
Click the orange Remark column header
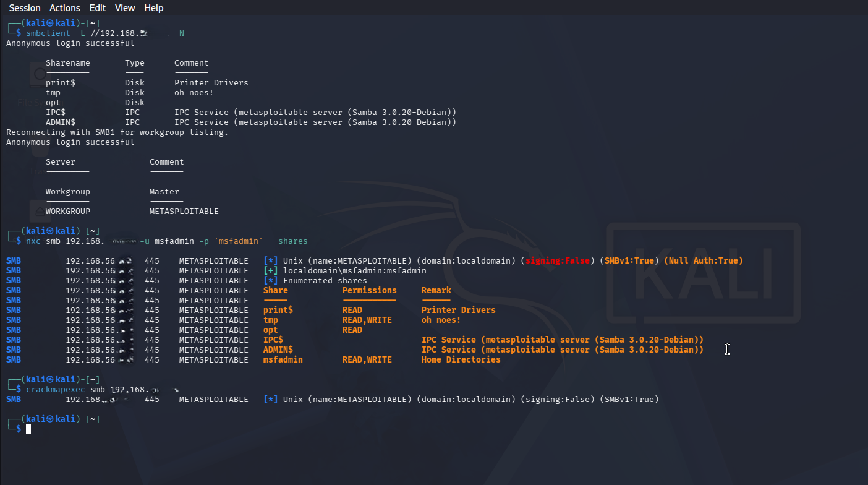(x=436, y=291)
